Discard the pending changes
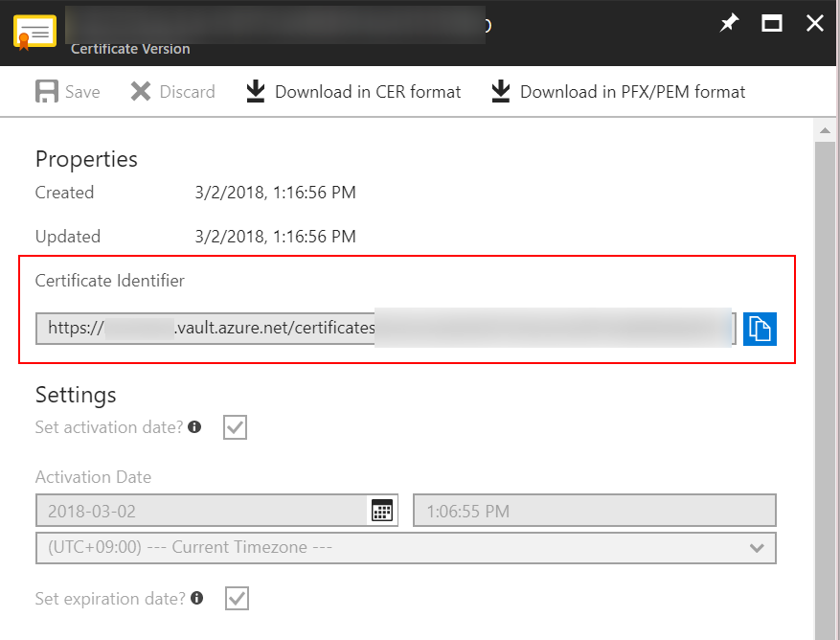The width and height of the screenshot is (840, 640). [x=173, y=92]
